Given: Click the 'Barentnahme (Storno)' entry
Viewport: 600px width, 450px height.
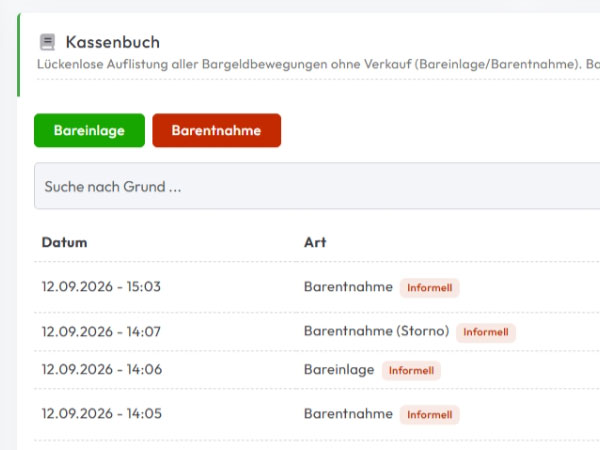Looking at the screenshot, I should point(377,331).
